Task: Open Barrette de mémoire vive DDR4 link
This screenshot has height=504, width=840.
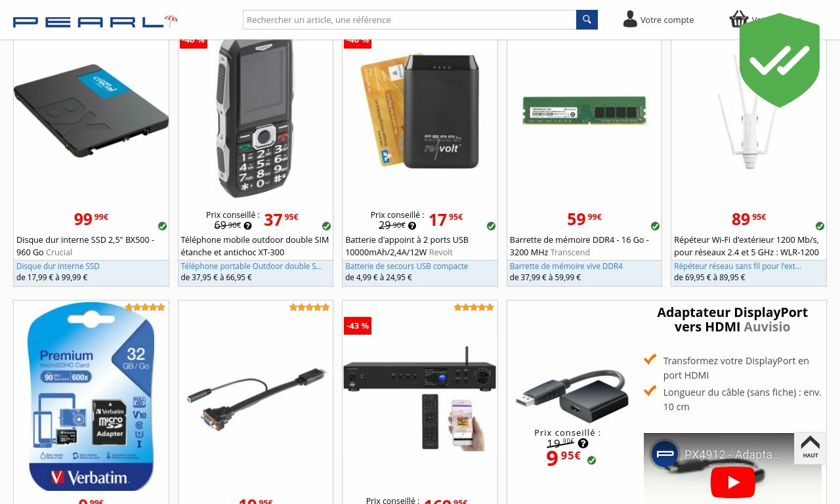Action: click(x=566, y=266)
